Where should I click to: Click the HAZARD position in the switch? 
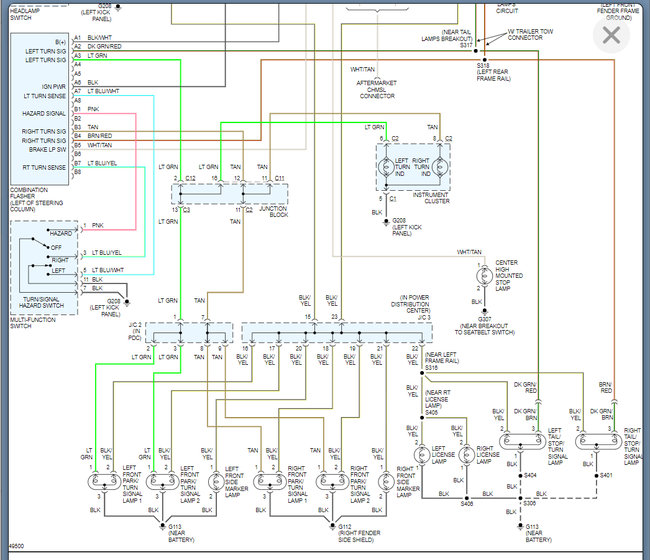[61, 233]
